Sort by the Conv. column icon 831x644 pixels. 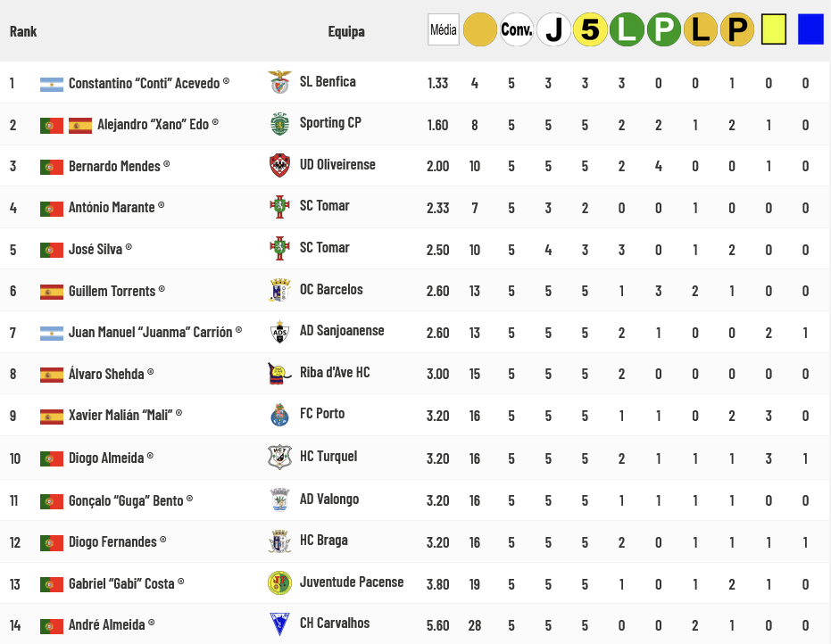coord(517,30)
